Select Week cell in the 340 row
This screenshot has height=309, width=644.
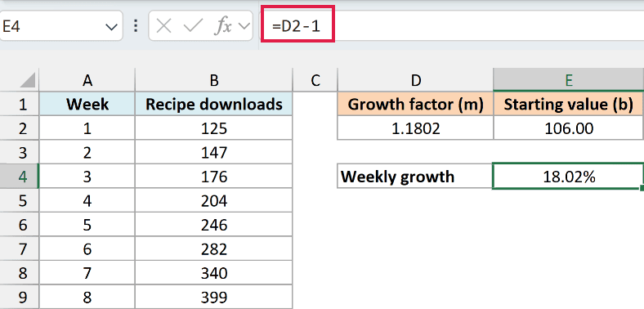pyautogui.click(x=87, y=273)
